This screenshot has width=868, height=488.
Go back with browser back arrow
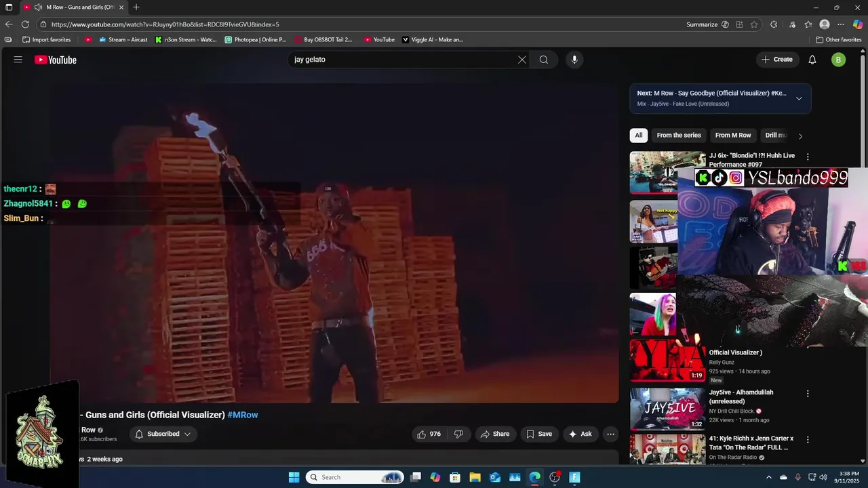click(9, 24)
